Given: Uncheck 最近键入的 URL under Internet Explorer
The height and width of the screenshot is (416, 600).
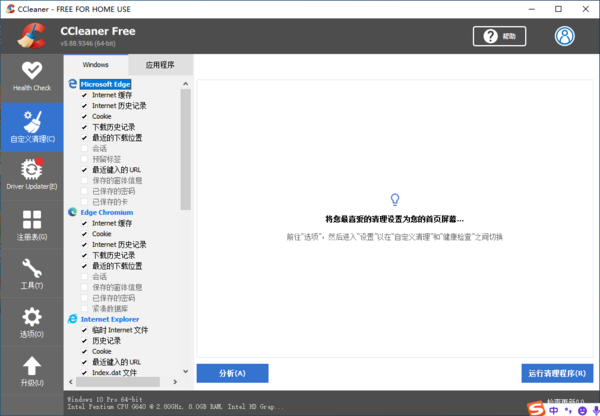Looking at the screenshot, I should pos(85,362).
